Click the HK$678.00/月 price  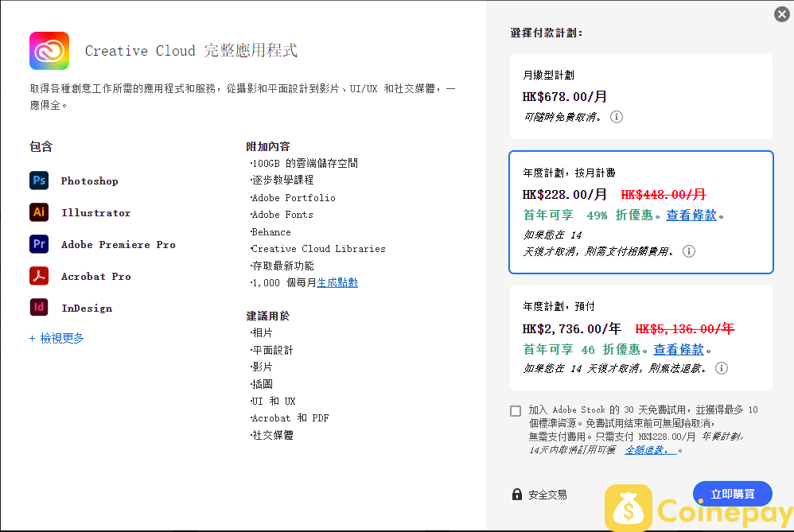pos(565,96)
